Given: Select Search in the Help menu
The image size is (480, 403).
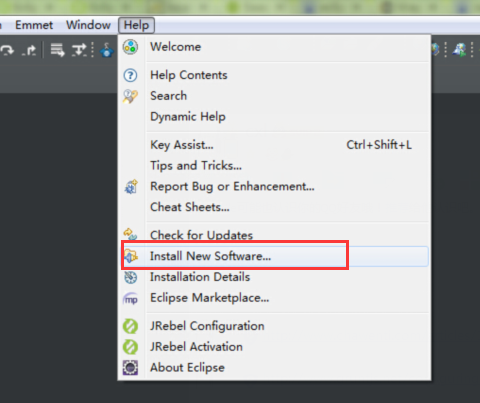Looking at the screenshot, I should tap(274, 96).
